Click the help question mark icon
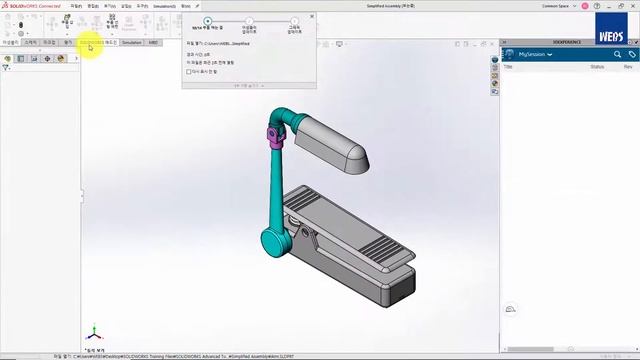This screenshot has height=360, width=640. coord(597,6)
